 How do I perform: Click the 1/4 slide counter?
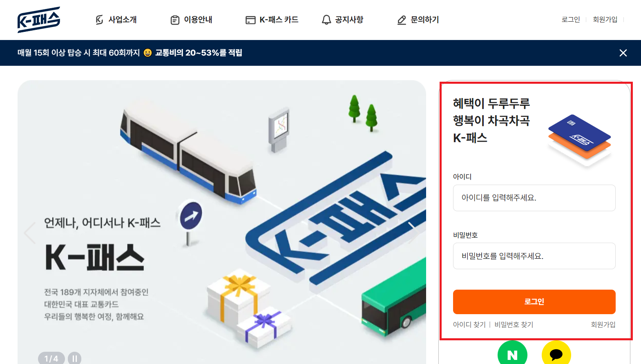click(51, 358)
